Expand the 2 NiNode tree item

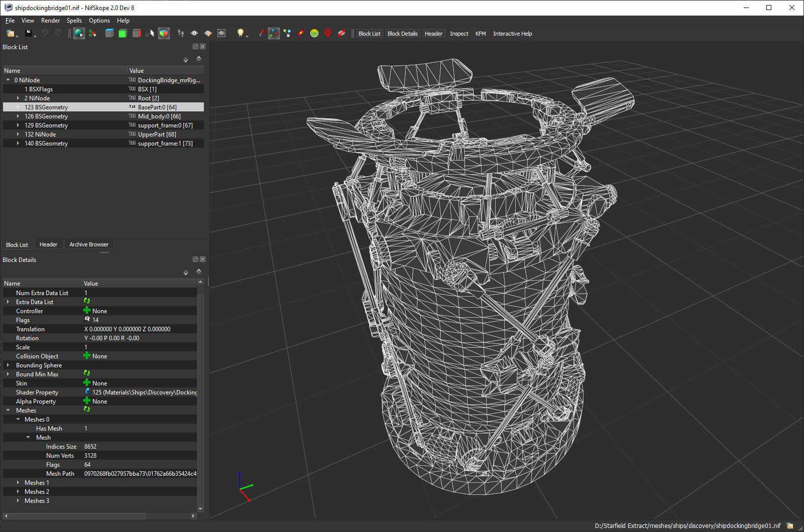coord(19,98)
